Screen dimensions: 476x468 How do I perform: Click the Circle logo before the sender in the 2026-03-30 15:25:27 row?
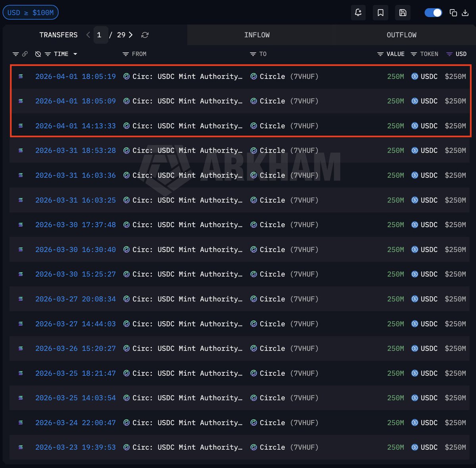point(127,274)
